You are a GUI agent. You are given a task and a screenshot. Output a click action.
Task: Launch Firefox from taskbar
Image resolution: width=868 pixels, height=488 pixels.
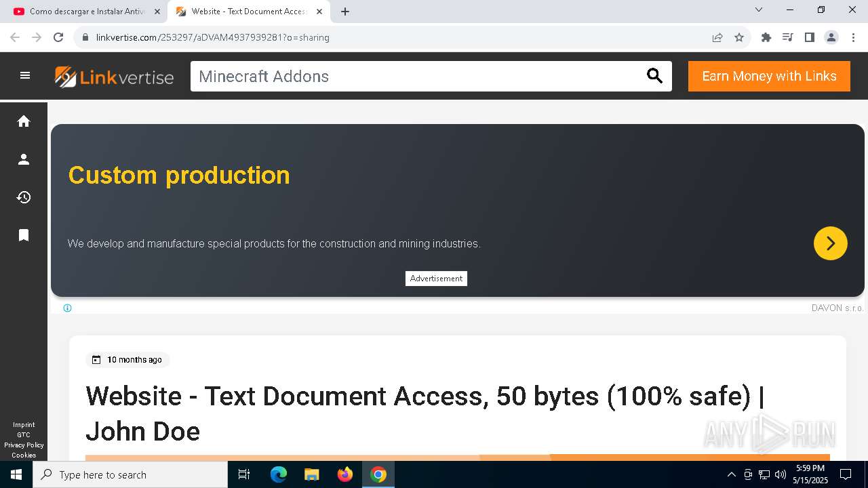coord(345,474)
